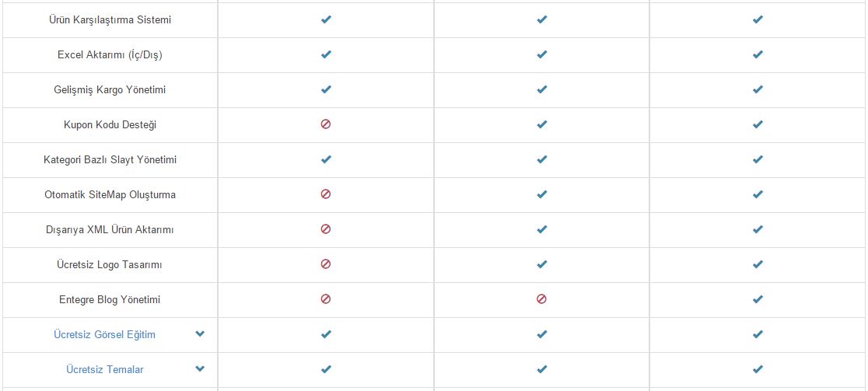Click the first-column prohibited icon for Otomatik SiteMap Oluşturma
The image size is (868, 391).
pyautogui.click(x=326, y=194)
